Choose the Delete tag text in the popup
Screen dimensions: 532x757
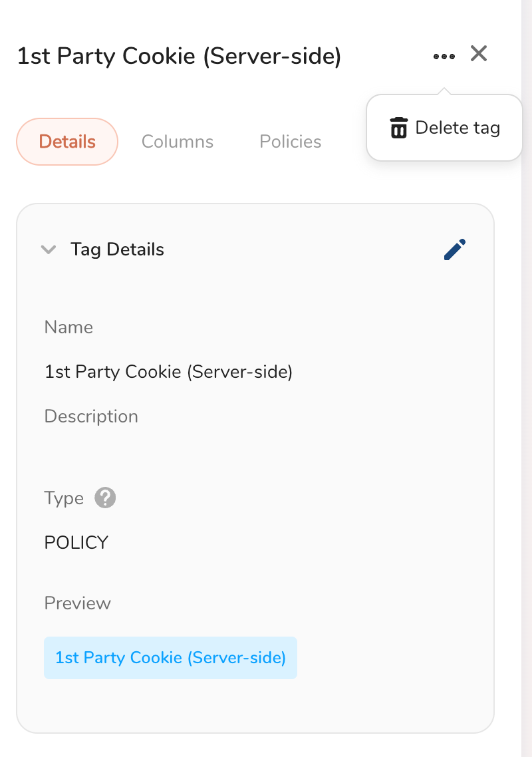(x=458, y=128)
